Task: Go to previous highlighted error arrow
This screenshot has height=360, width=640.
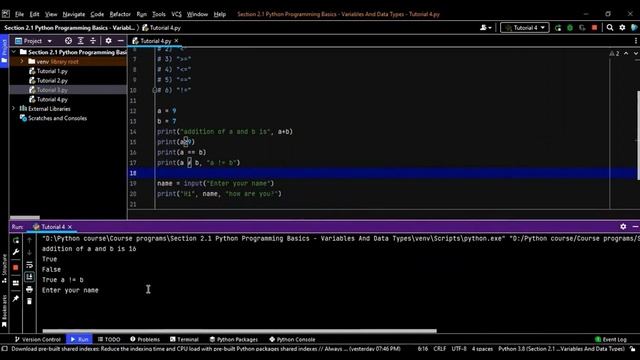Action: pos(626,53)
